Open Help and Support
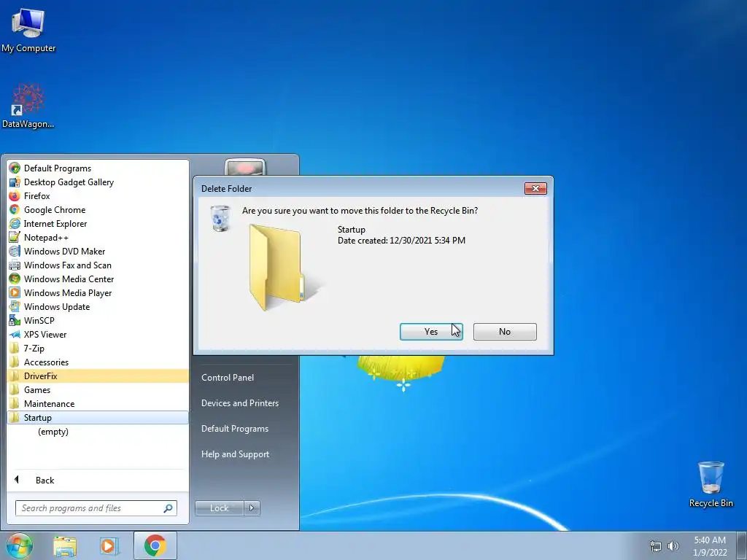Image resolution: width=747 pixels, height=560 pixels. point(236,454)
